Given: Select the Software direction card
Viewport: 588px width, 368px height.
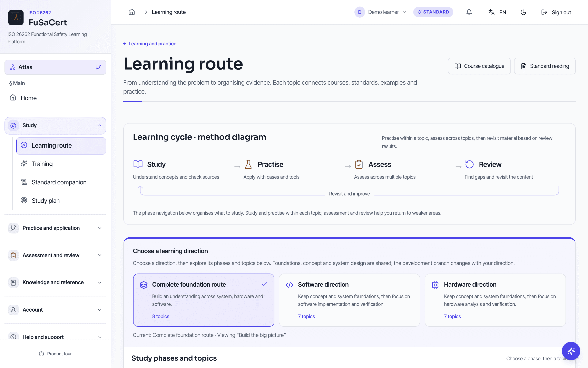Looking at the screenshot, I should (x=349, y=300).
